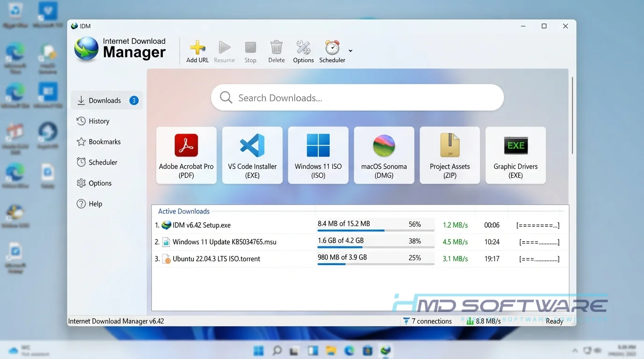The image size is (644, 359).
Task: Click the 980 MB of 3.9 GB size text
Action: pos(342,257)
